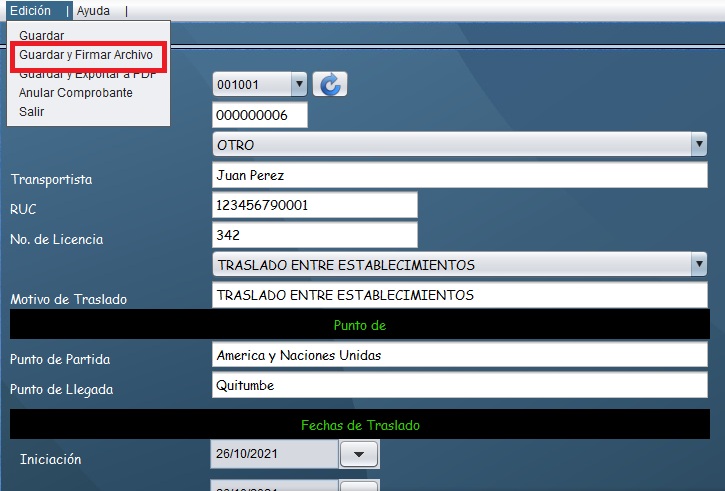Click the Iniciación date field
The height and width of the screenshot is (491, 725).
click(x=274, y=455)
